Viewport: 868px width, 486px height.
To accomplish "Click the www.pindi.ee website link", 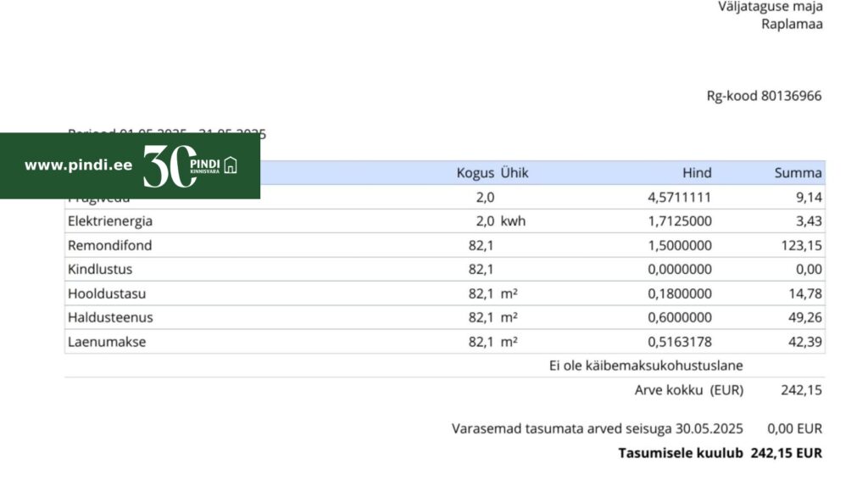I will [78, 165].
